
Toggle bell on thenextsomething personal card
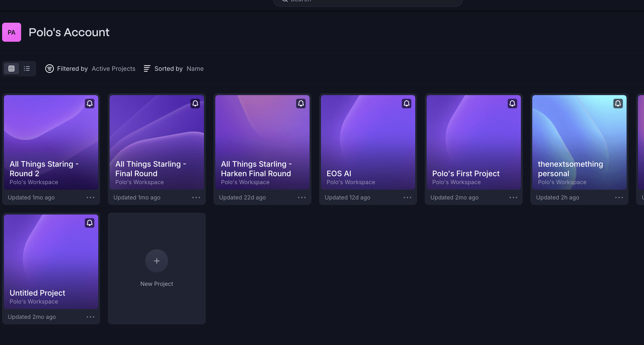pos(618,104)
